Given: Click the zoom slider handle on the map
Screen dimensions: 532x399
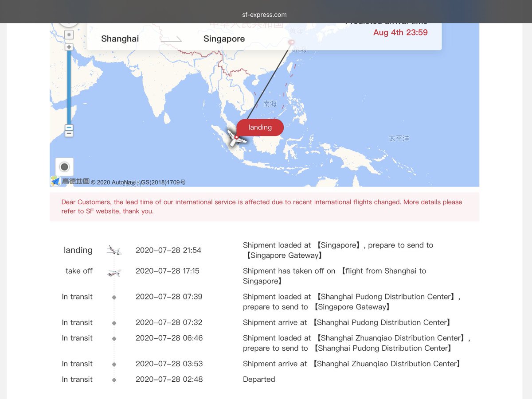Looking at the screenshot, I should coord(69,128).
